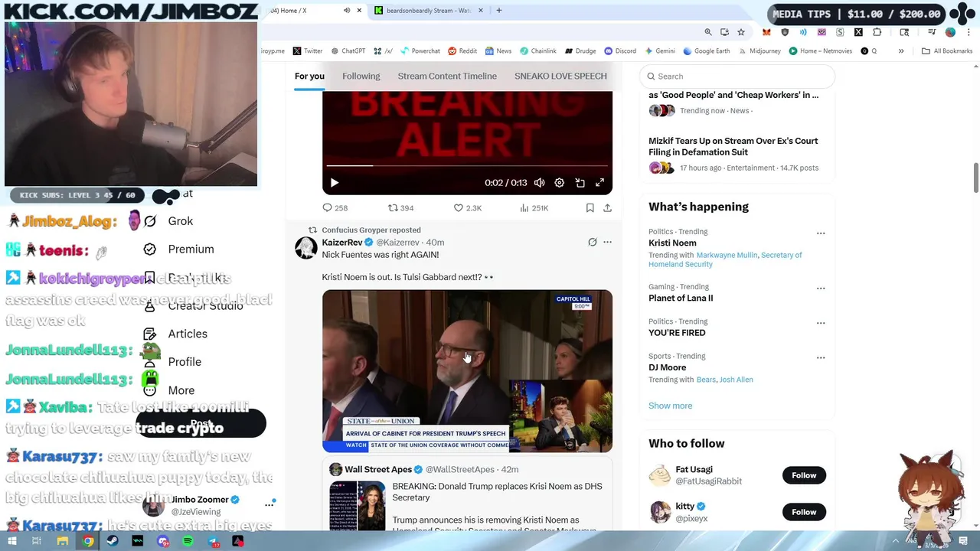Open Twitter bookmark in bookmarks bar
The width and height of the screenshot is (980, 551).
308,51
